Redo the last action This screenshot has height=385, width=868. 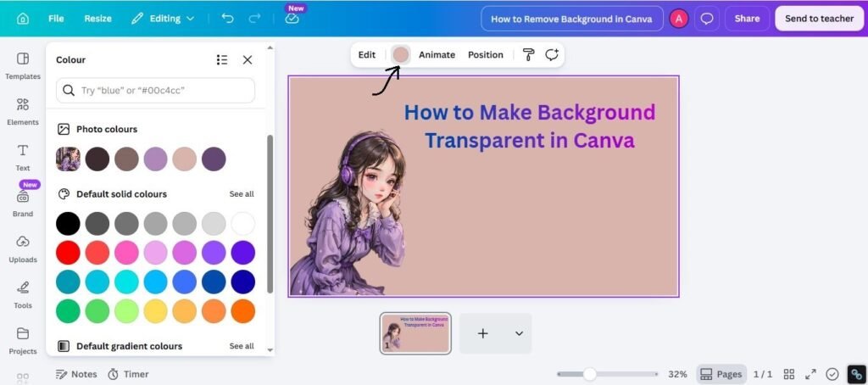tap(254, 19)
